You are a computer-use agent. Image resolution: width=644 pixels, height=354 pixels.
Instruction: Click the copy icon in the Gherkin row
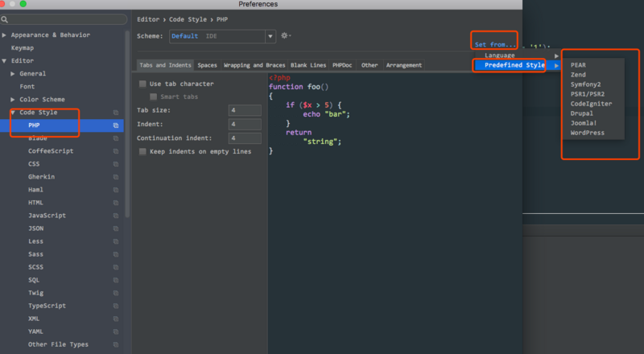(x=116, y=177)
